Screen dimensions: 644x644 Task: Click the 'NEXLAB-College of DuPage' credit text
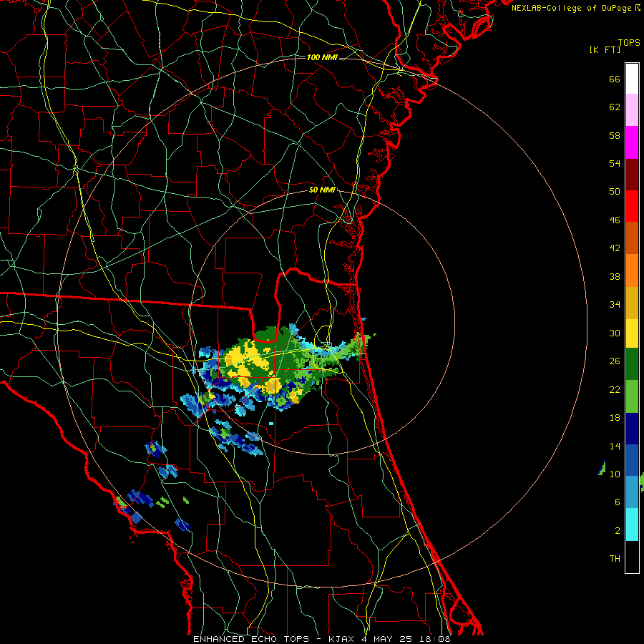click(x=572, y=8)
